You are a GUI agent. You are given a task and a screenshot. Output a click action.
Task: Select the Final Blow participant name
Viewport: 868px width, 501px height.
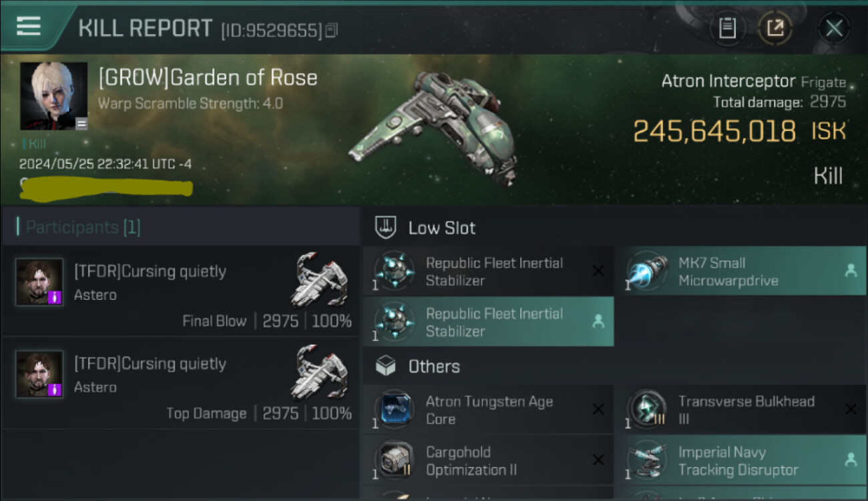[x=150, y=271]
